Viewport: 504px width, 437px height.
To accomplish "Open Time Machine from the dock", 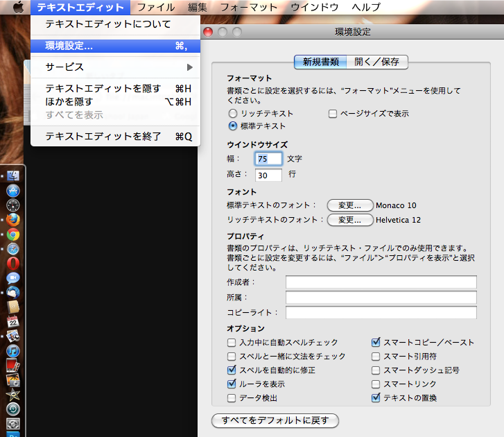I will [x=13, y=409].
